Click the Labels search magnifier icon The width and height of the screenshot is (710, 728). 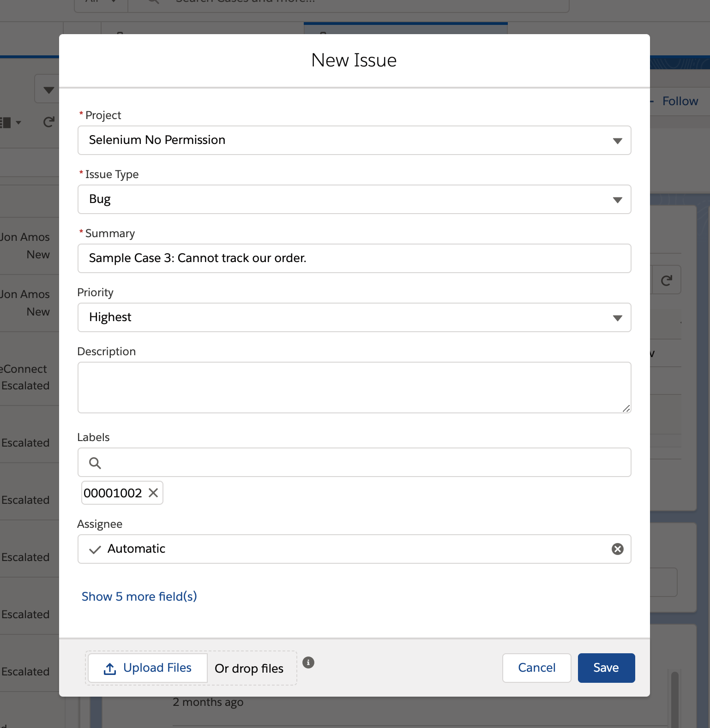(95, 463)
